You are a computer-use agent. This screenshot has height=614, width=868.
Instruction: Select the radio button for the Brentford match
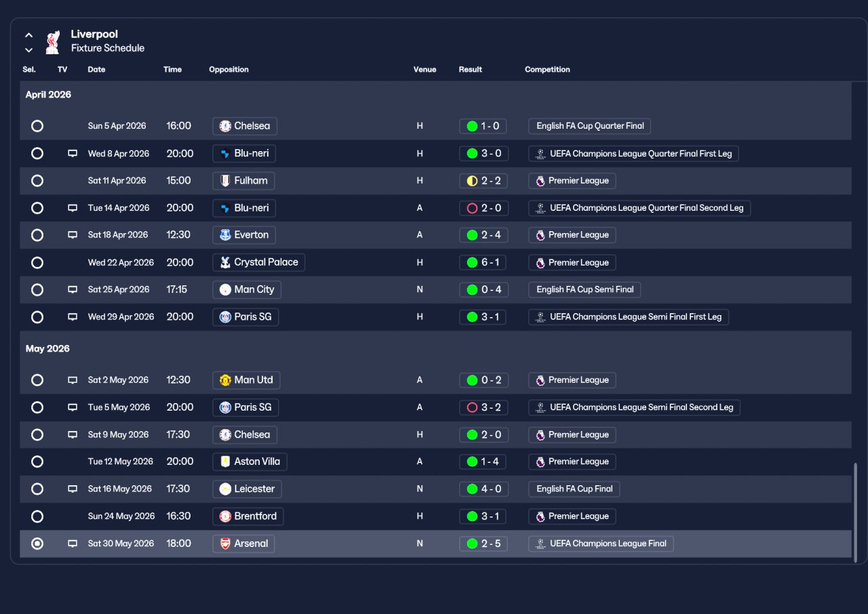point(37,516)
